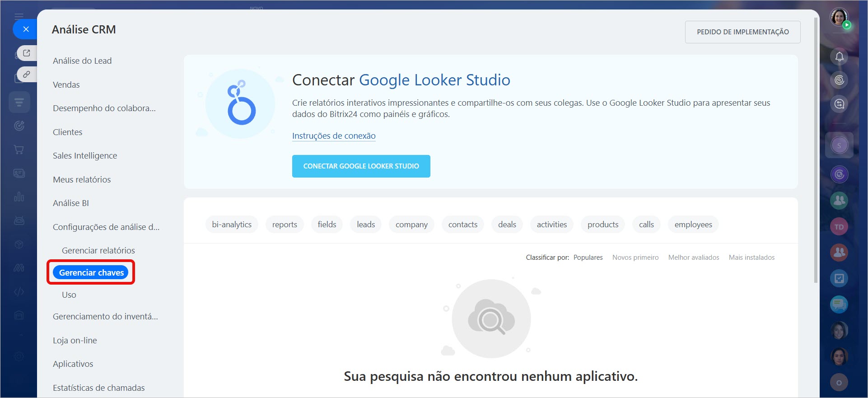Expand Desempenho do colaborador menu item

pos(104,108)
